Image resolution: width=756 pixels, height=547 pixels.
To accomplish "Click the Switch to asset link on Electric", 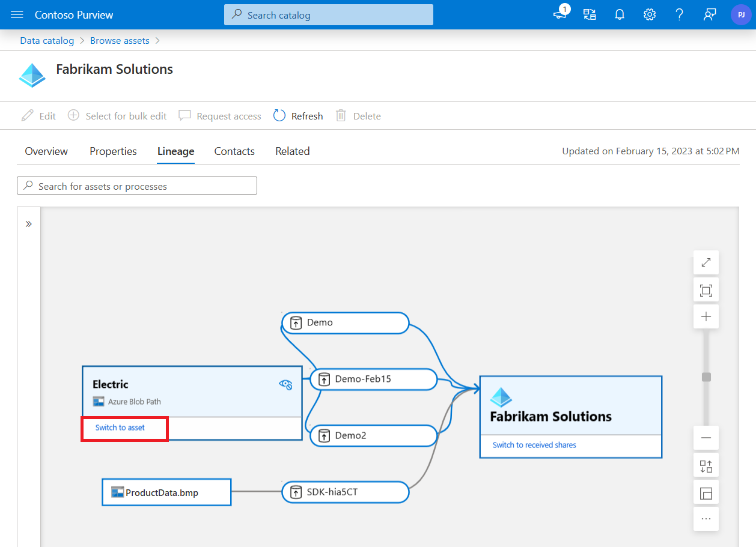I will [x=120, y=428].
